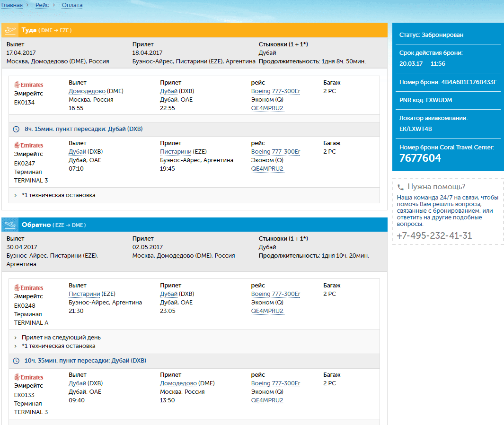Click Emirates logo for flight EK0133
504x425 pixels.
28,377
